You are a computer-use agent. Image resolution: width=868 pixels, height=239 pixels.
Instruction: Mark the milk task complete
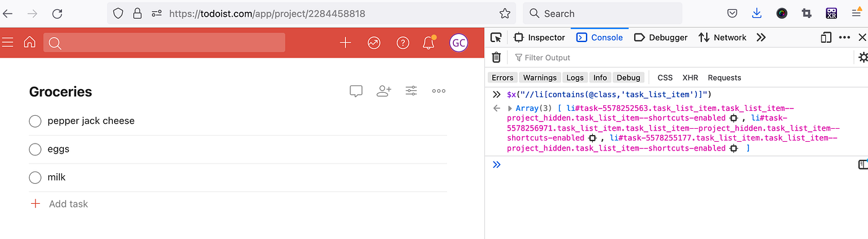[x=35, y=178]
